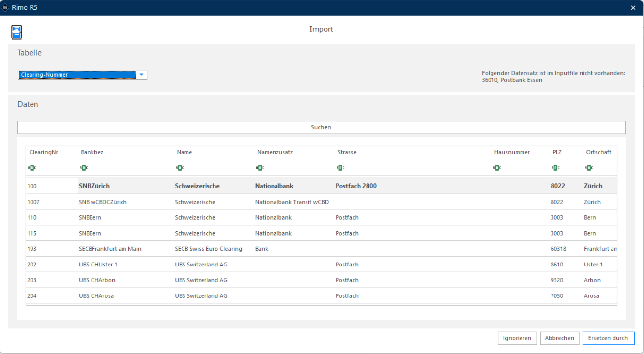This screenshot has height=354, width=644.
Task: Click the Postfach 2800 street cell
Action: pyautogui.click(x=356, y=186)
